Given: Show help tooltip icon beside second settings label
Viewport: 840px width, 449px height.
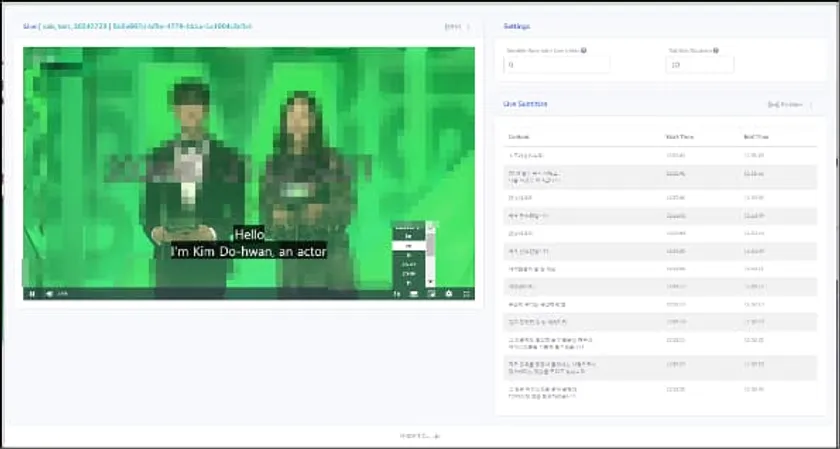Looking at the screenshot, I should click(716, 50).
